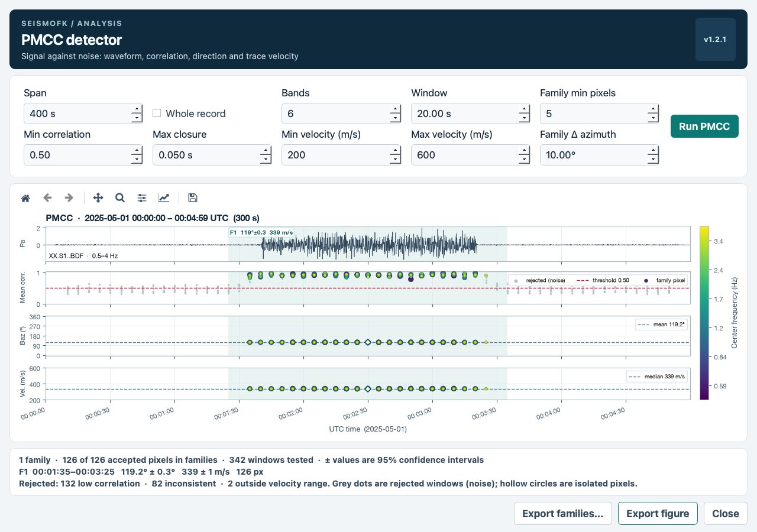Click the mean 119.2° legend
The width and height of the screenshot is (757, 532).
tap(661, 325)
